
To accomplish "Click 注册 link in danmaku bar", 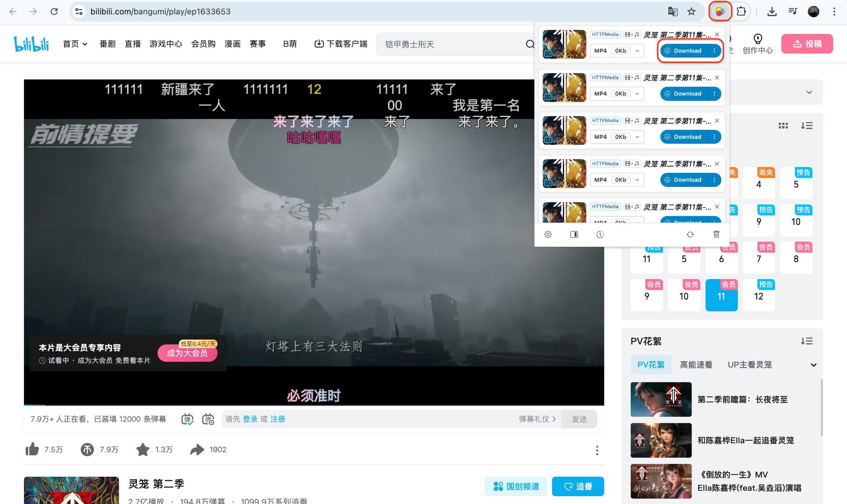I will pyautogui.click(x=278, y=419).
